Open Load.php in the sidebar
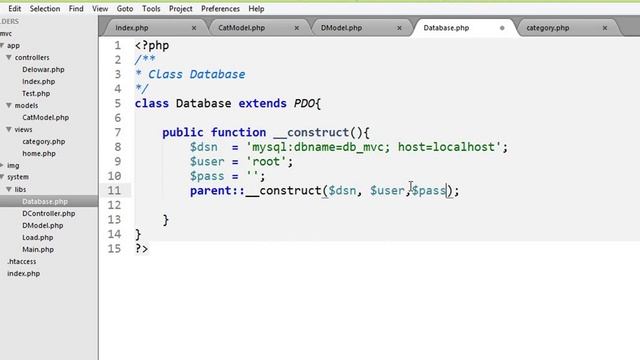The height and width of the screenshot is (360, 640). [x=38, y=238]
